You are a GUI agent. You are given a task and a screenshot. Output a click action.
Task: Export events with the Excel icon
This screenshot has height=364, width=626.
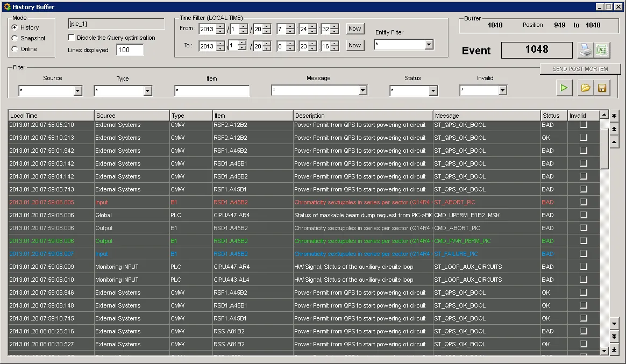pyautogui.click(x=602, y=50)
